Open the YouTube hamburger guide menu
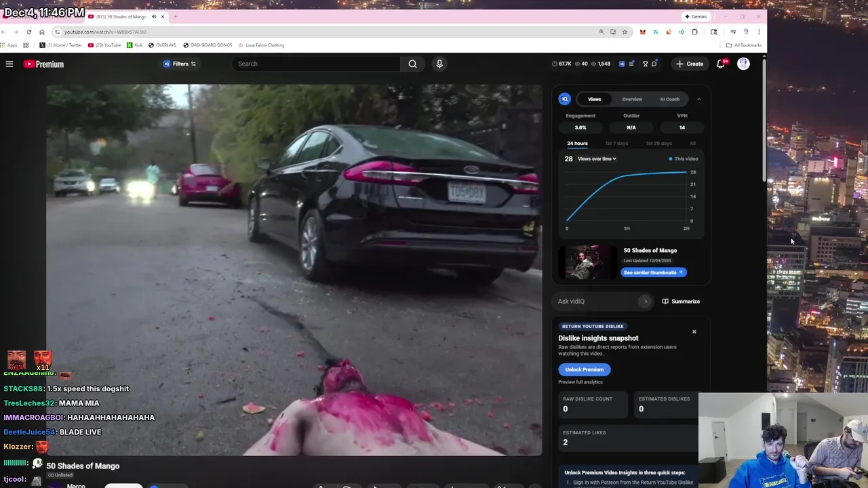868x488 pixels. coord(9,64)
